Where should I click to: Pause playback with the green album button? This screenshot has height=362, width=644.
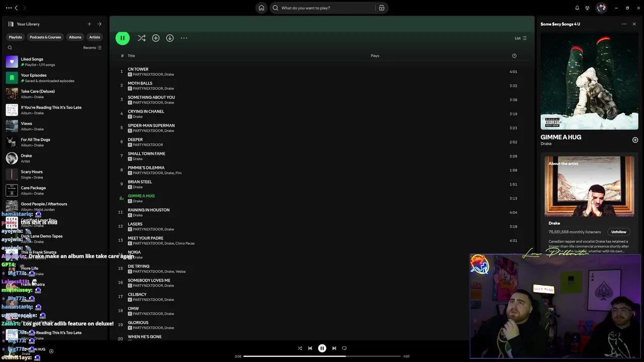122,38
